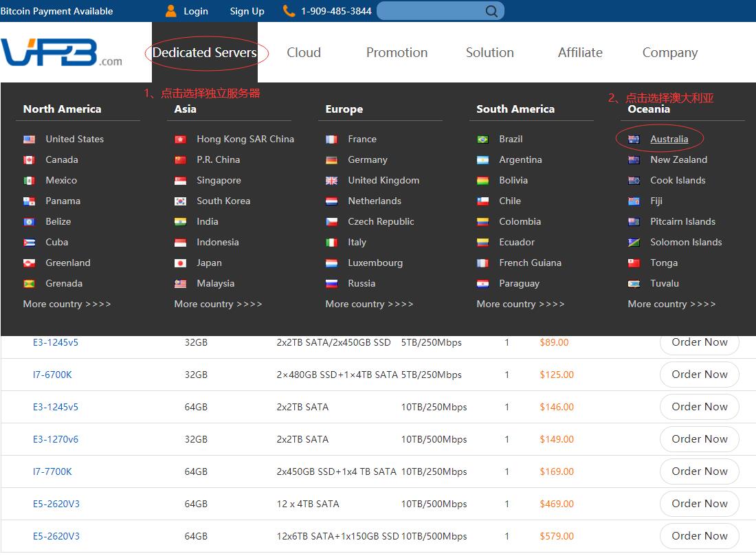Click the United Kingdom flag icon
The height and width of the screenshot is (556, 756).
(x=332, y=180)
